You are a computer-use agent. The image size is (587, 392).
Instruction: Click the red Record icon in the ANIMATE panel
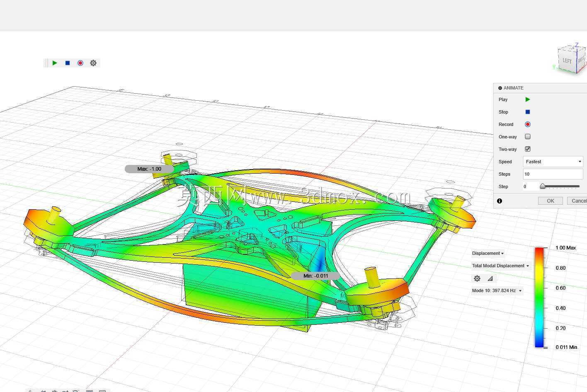tap(528, 124)
